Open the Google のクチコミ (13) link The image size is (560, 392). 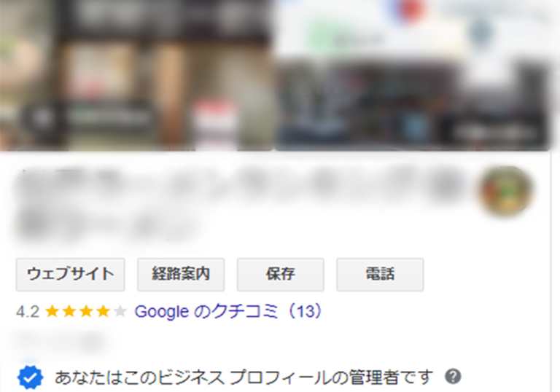click(x=228, y=312)
